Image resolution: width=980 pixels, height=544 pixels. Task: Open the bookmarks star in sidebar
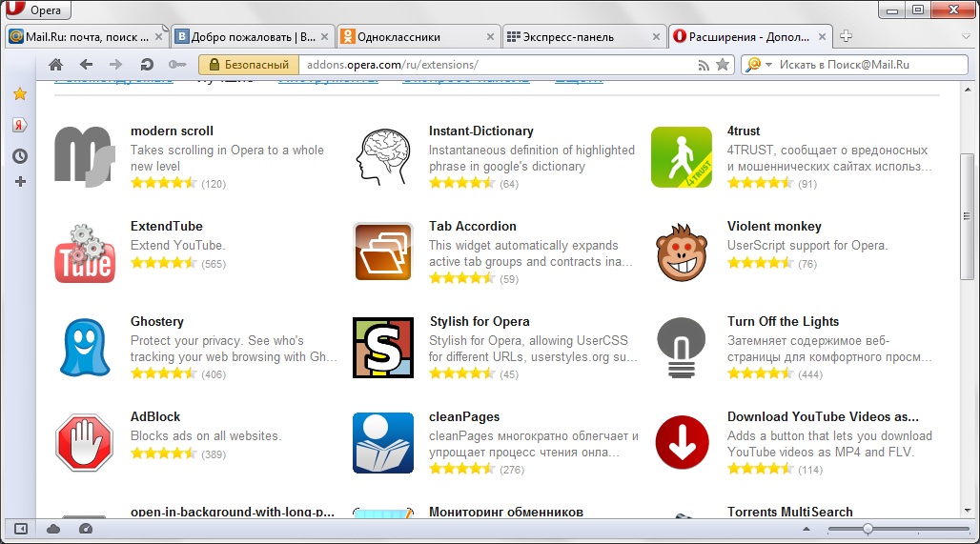click(20, 93)
